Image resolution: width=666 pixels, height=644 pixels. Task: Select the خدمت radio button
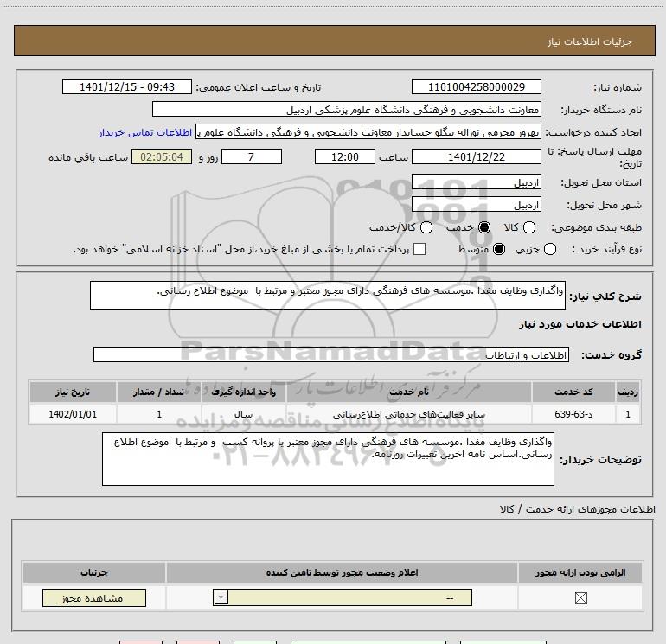pos(484,227)
